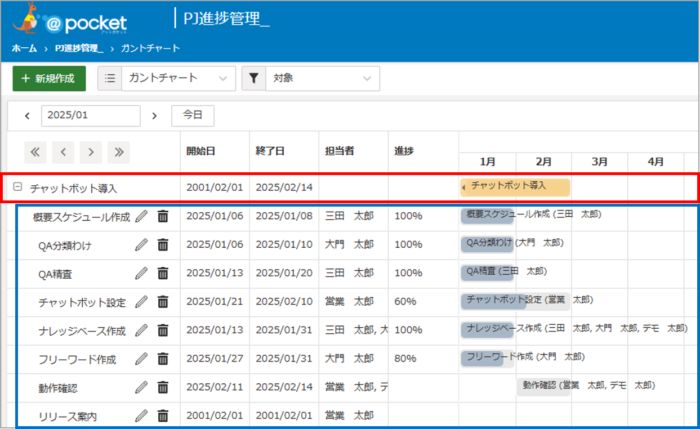Step the chart back with the single-left arrow button
The height and width of the screenshot is (429, 700).
pyautogui.click(x=63, y=152)
